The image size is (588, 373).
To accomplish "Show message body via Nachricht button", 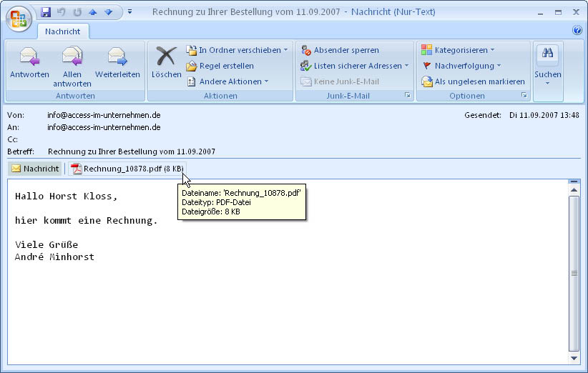I will point(35,169).
